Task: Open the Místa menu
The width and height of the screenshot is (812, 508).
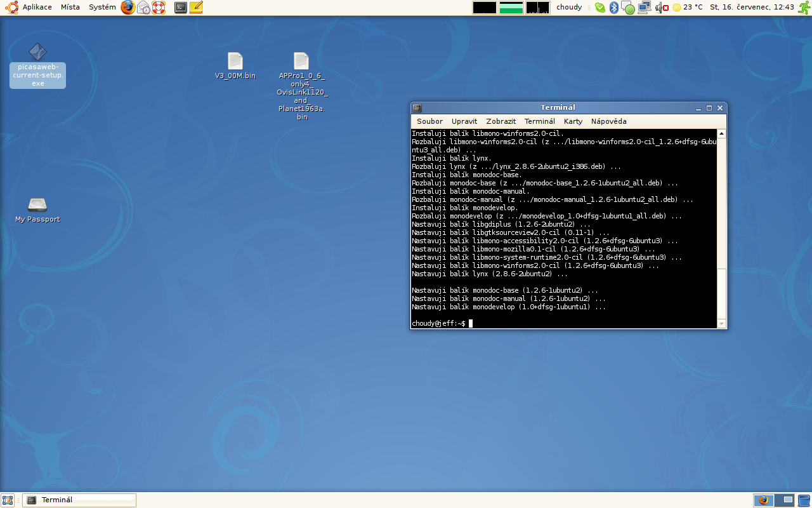Action: [70, 8]
